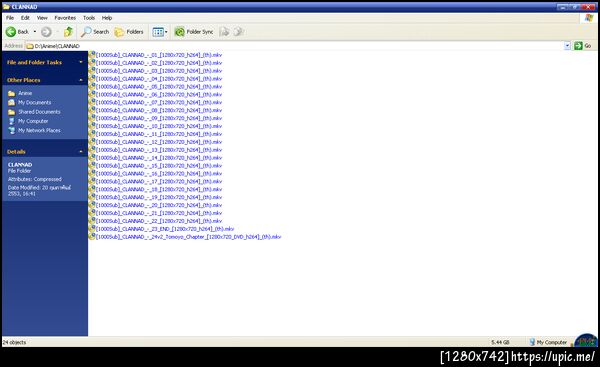Click file icon of CLANNAD episode 09

coord(92,118)
